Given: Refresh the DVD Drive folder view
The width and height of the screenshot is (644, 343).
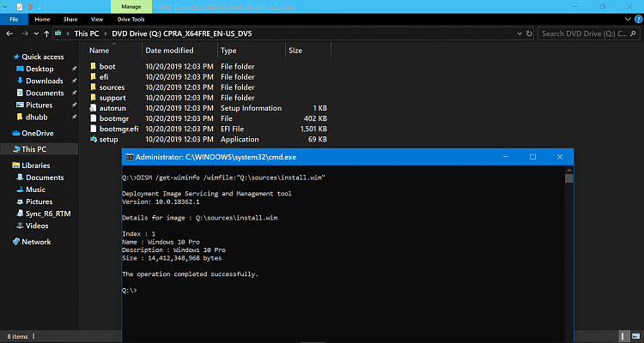Looking at the screenshot, I should [x=530, y=33].
